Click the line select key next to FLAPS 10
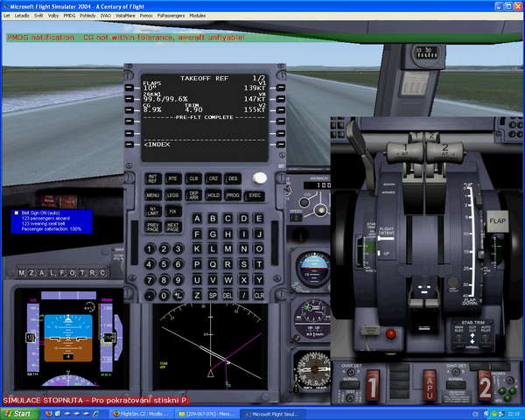This screenshot has height=420, width=525. click(x=129, y=87)
